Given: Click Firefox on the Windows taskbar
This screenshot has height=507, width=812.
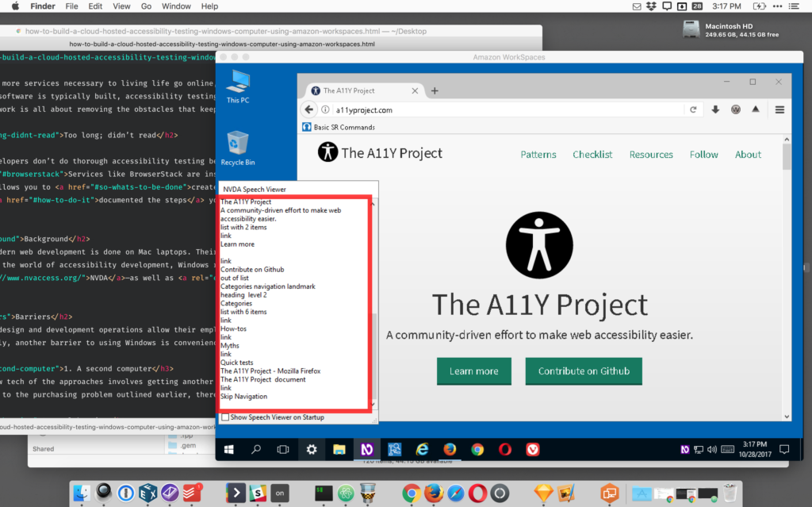Looking at the screenshot, I should (x=450, y=449).
